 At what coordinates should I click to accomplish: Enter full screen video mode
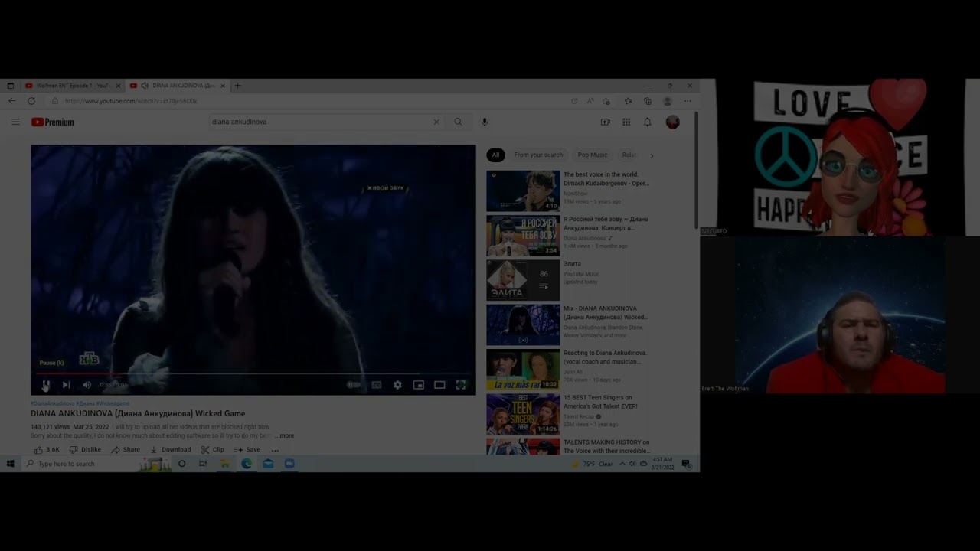[461, 385]
